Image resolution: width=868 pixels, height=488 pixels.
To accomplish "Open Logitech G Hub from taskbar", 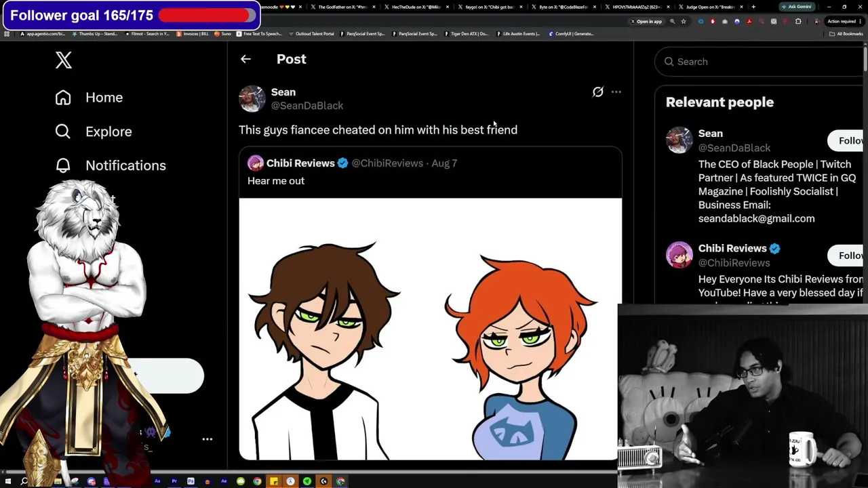I will coord(323,481).
